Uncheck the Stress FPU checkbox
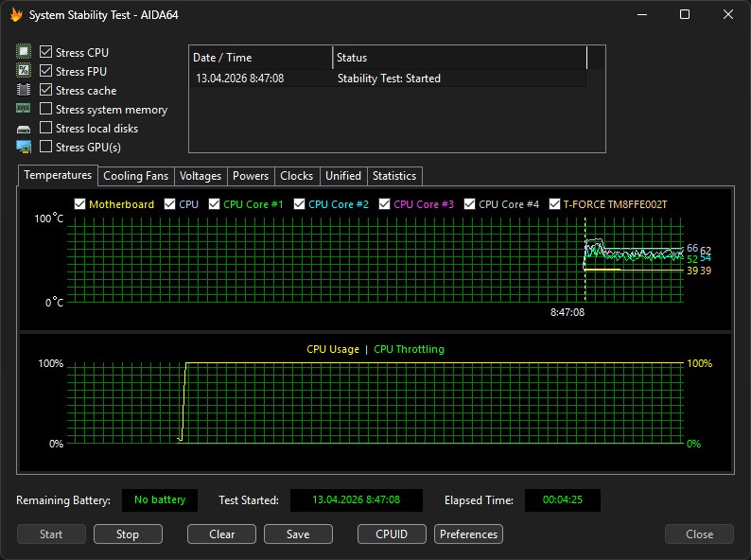 [45, 71]
